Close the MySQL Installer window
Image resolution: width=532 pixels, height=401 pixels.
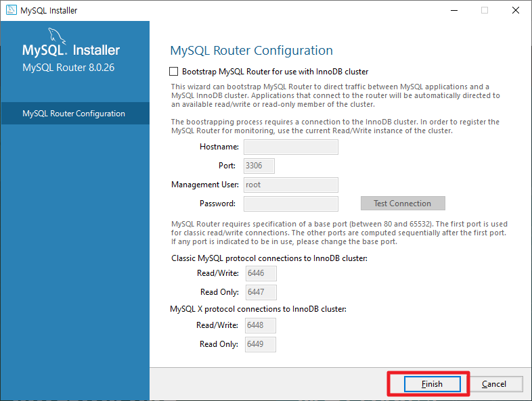(516, 11)
